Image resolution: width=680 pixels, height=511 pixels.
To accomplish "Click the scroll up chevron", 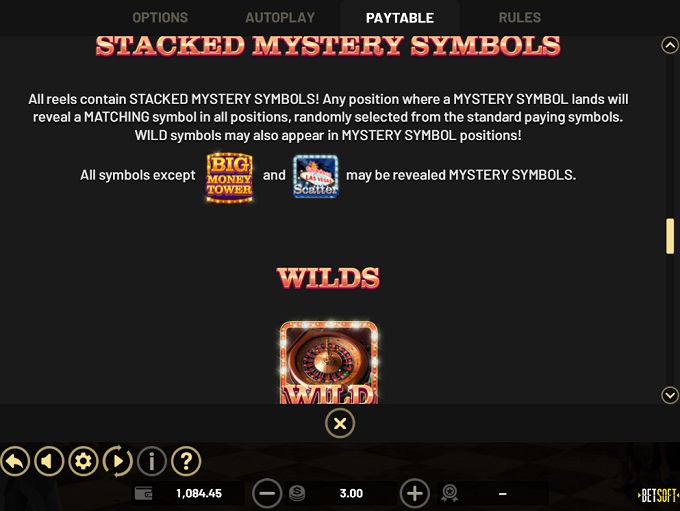I will point(670,45).
